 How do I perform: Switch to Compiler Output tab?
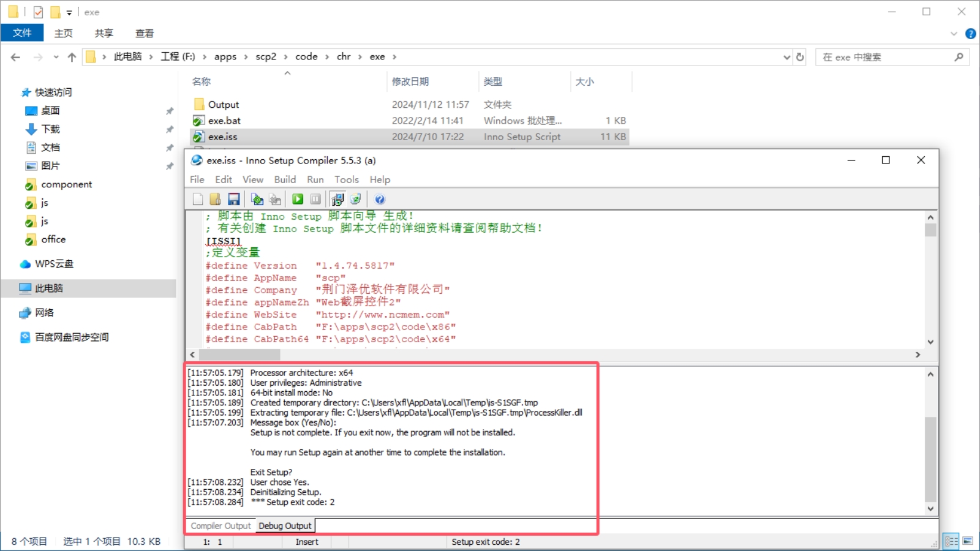pos(221,526)
